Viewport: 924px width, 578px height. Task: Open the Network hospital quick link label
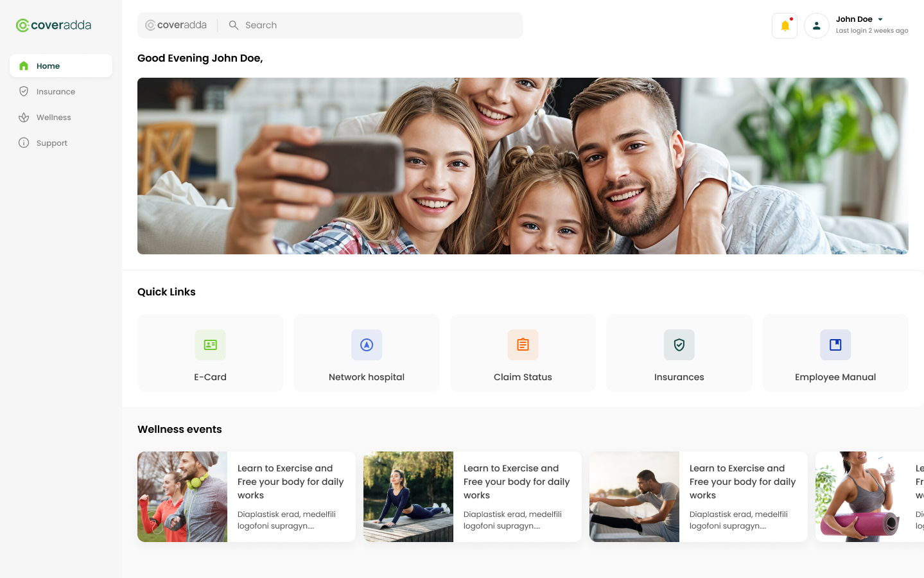pos(367,377)
